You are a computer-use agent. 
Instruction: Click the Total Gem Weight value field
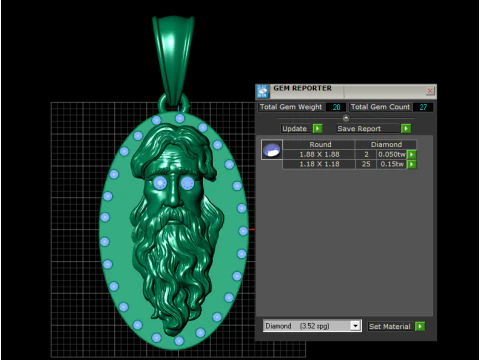coord(335,107)
